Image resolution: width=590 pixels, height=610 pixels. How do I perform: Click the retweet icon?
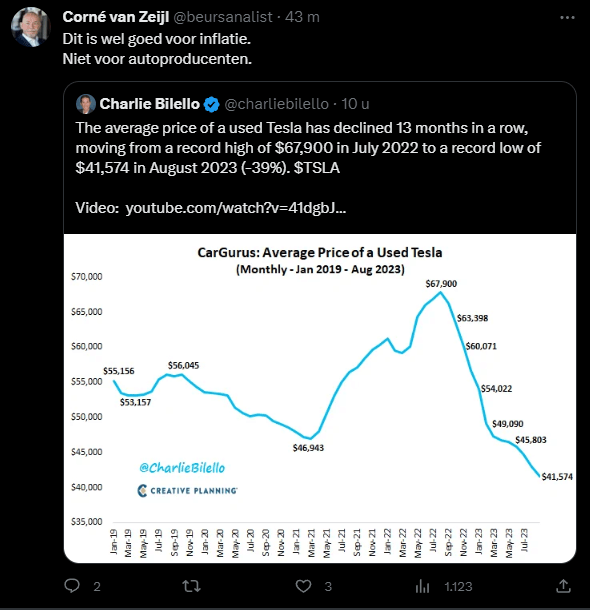(x=191, y=586)
